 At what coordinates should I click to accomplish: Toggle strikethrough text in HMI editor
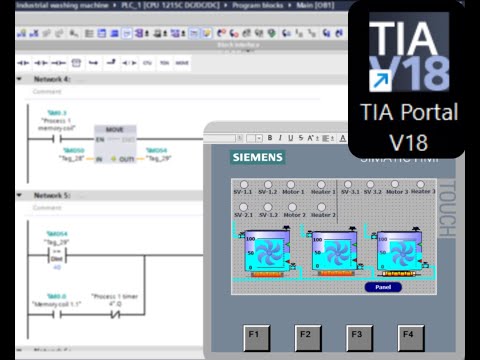point(301,138)
